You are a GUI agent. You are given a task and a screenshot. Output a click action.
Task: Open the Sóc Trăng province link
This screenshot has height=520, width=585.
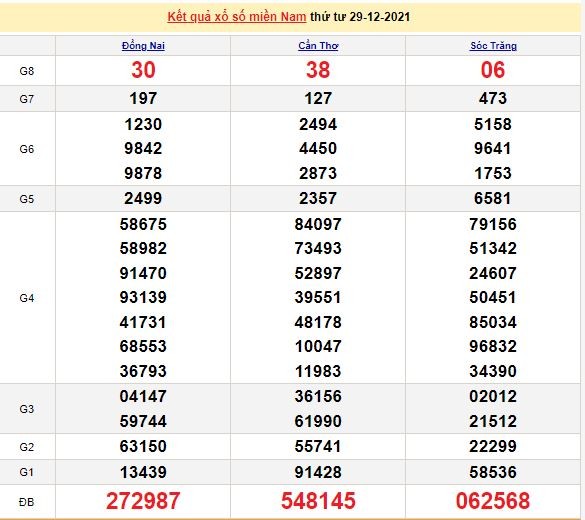(x=493, y=46)
